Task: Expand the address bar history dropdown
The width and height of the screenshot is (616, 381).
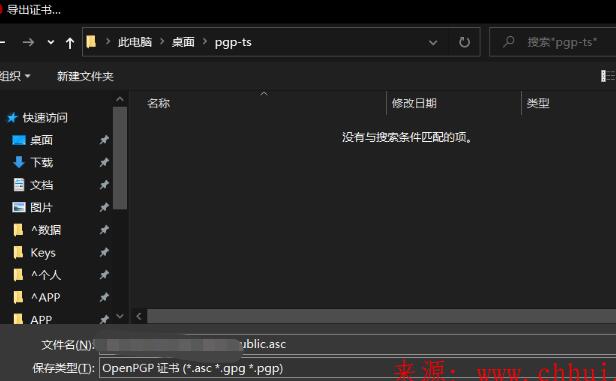Action: (433, 42)
